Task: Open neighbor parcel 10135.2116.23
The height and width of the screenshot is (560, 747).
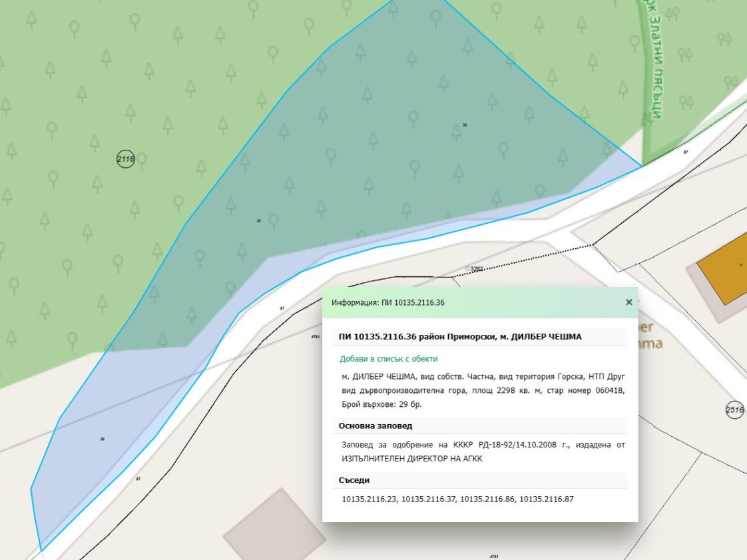Action: coord(370,499)
